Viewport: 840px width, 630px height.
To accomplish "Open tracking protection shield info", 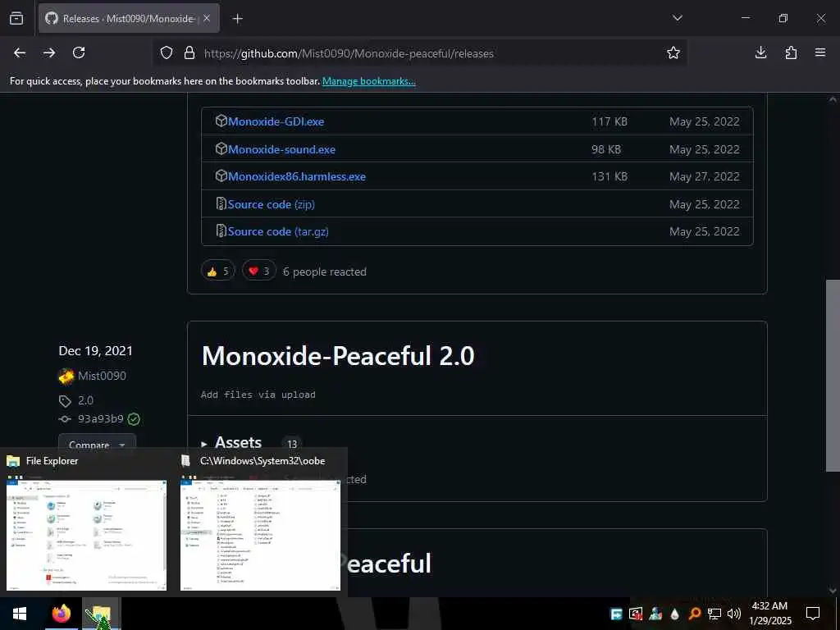I will 167,53.
